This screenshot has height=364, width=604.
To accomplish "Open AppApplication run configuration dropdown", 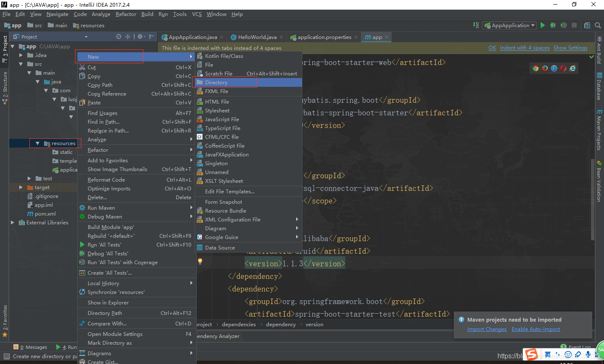I will coord(510,25).
